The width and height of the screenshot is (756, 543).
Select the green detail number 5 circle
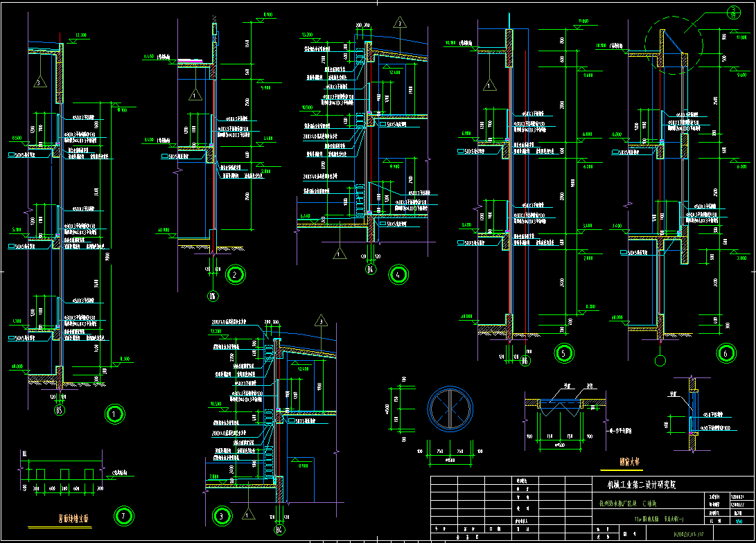pyautogui.click(x=563, y=353)
